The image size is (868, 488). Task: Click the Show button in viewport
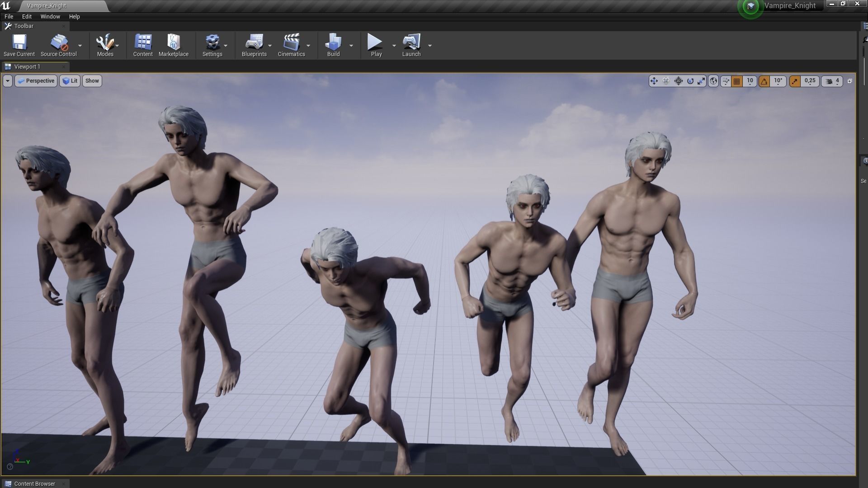pyautogui.click(x=92, y=81)
